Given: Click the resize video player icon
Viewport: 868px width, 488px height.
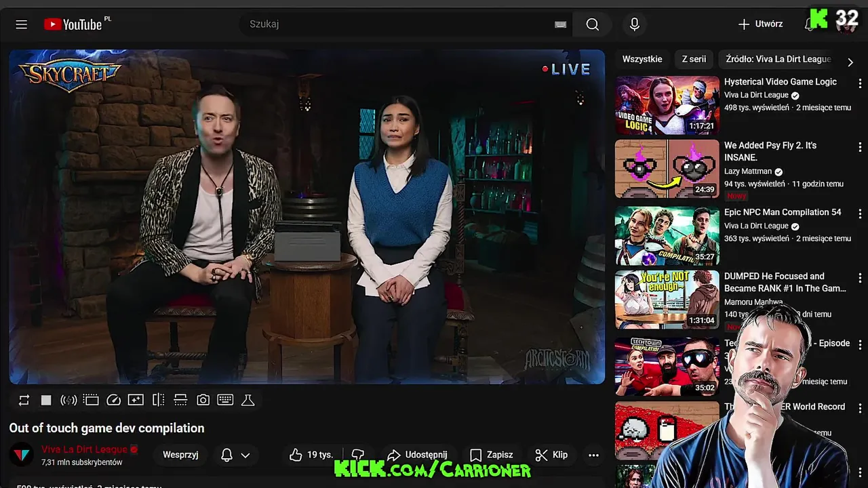Looking at the screenshot, I should (180, 400).
